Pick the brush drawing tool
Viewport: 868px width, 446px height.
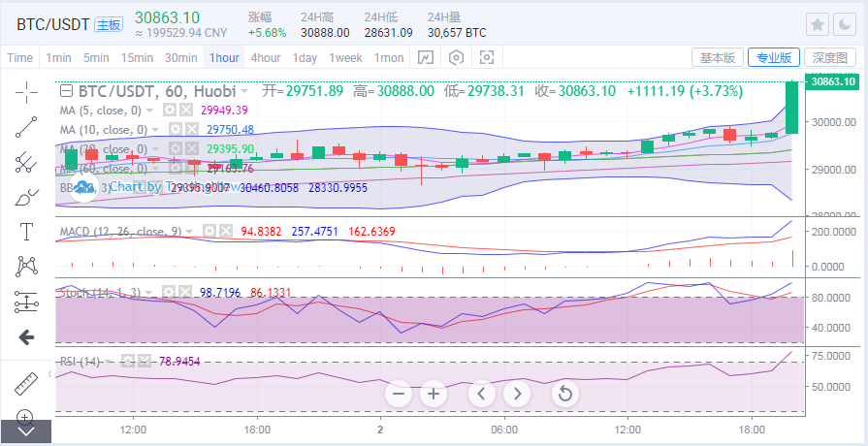[x=26, y=197]
